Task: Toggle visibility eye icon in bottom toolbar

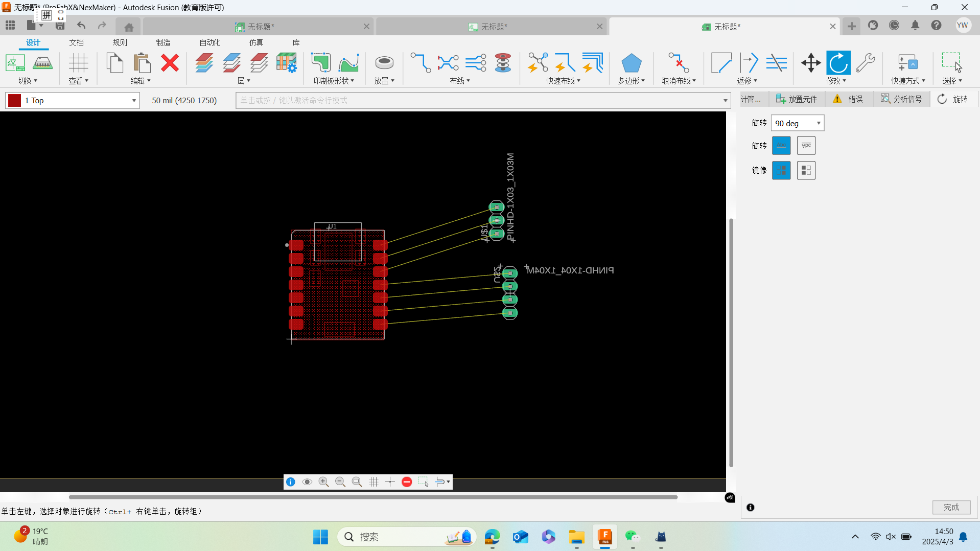Action: [x=307, y=482]
